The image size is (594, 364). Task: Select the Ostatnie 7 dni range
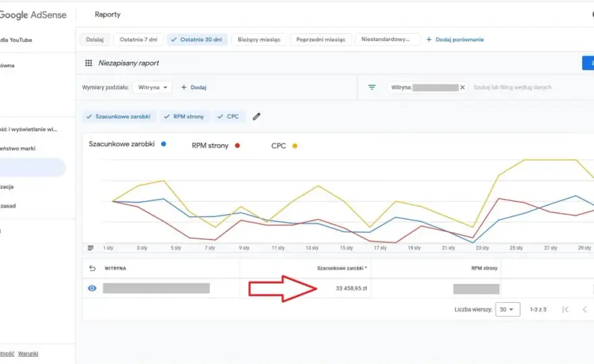pos(138,39)
